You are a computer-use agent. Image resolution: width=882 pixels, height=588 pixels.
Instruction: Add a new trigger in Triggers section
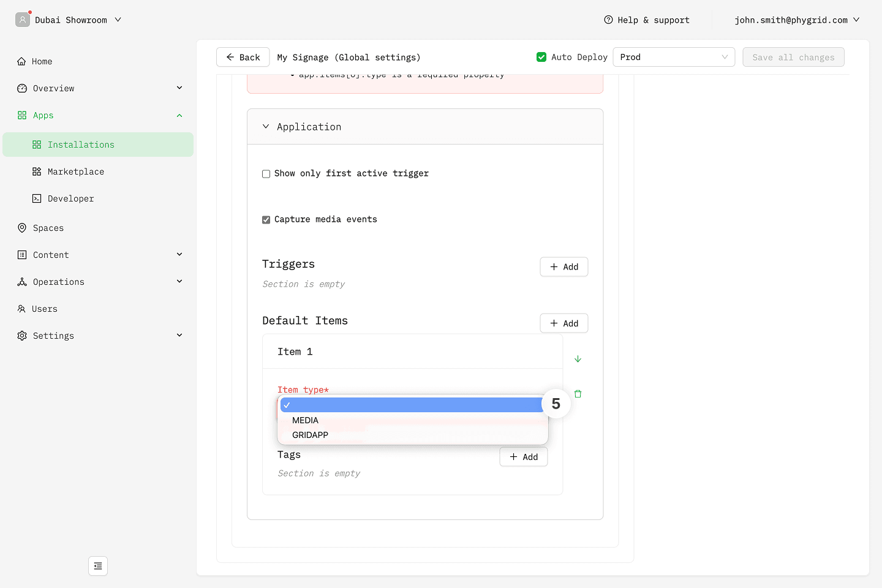click(x=563, y=267)
